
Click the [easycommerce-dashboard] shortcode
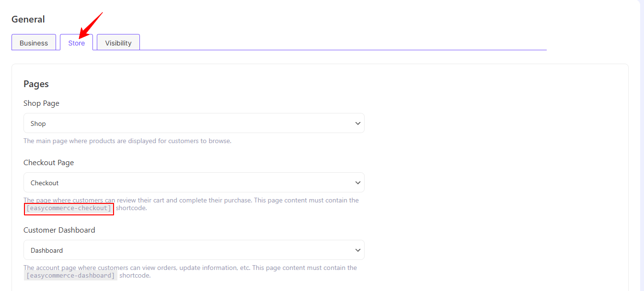pyautogui.click(x=70, y=276)
